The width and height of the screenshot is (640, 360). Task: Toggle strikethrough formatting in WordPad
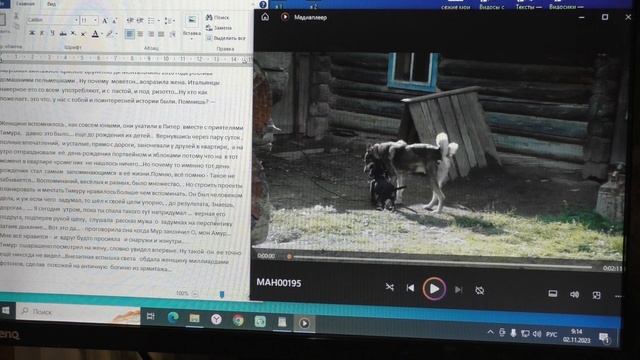pyautogui.click(x=63, y=33)
